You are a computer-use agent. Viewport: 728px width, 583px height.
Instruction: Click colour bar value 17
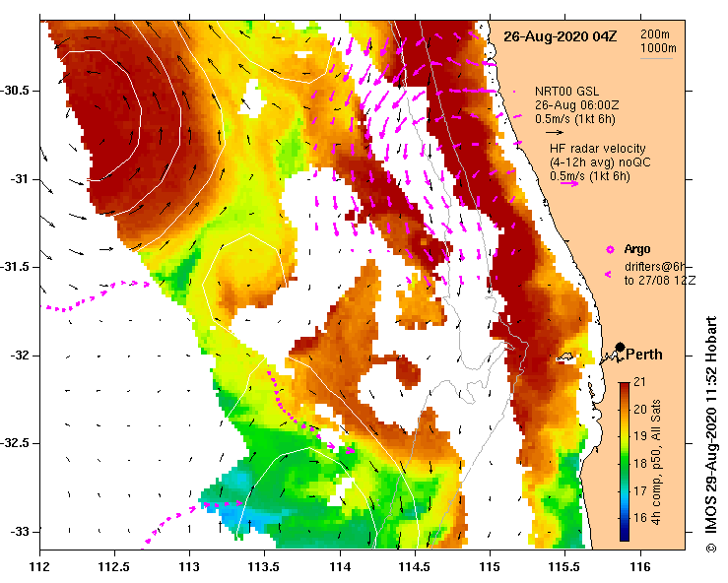640,490
